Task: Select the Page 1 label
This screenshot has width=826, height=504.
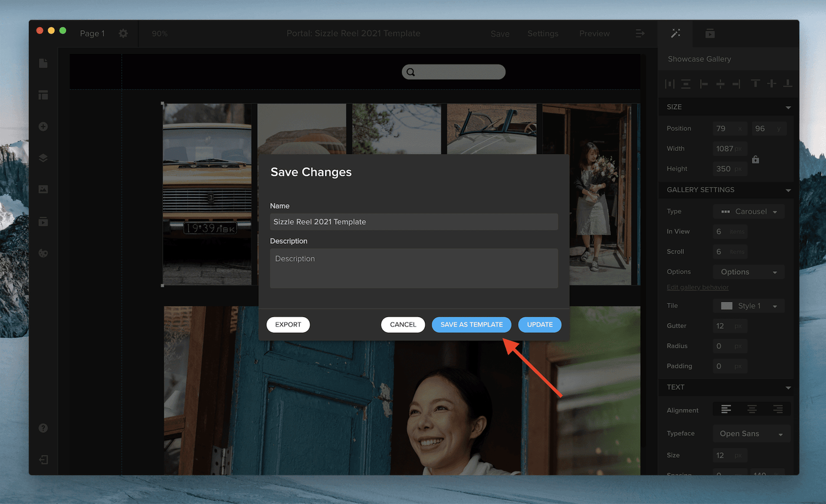Action: click(x=92, y=34)
